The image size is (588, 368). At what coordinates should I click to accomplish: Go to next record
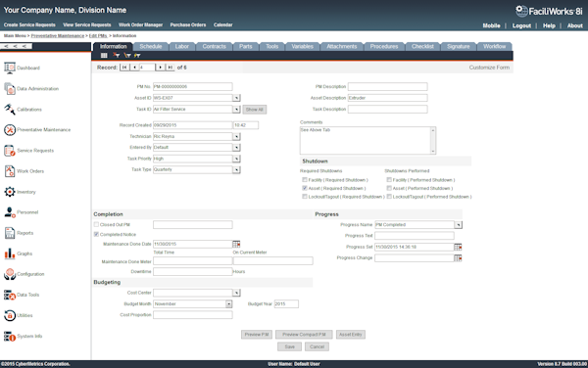click(160, 68)
